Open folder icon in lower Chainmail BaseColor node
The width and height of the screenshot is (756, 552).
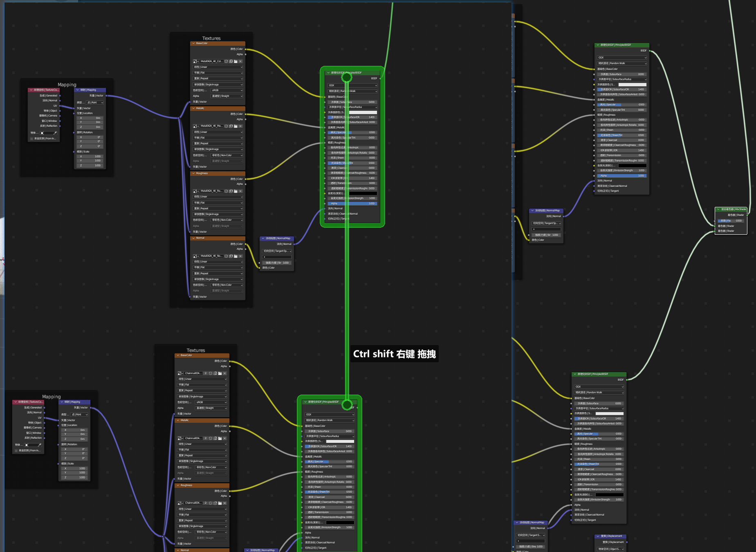point(220,373)
